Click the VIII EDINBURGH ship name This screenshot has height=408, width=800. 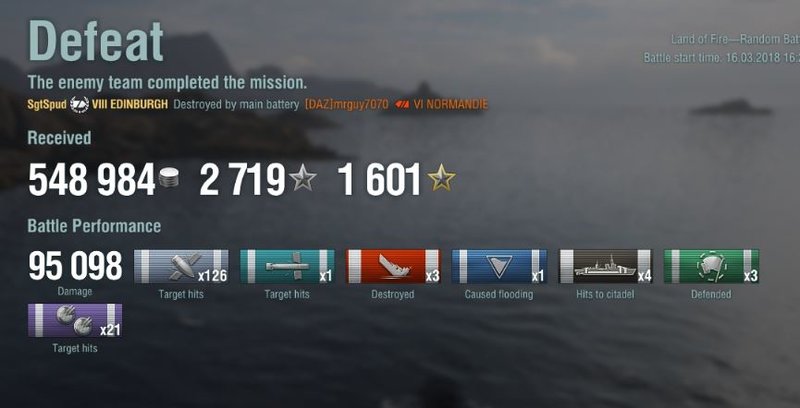point(130,105)
